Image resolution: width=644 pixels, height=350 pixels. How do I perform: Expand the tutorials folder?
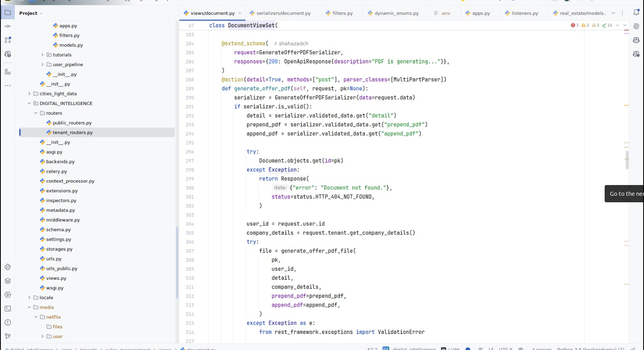pos(43,55)
